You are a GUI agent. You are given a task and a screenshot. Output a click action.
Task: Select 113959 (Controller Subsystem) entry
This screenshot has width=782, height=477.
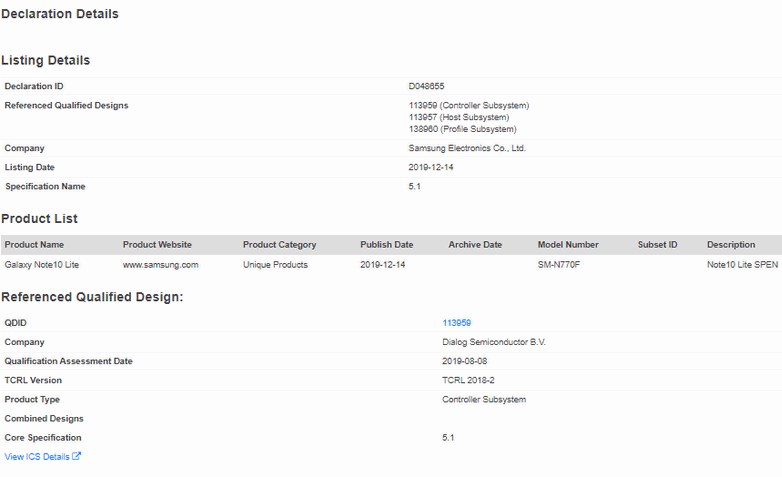coord(469,105)
